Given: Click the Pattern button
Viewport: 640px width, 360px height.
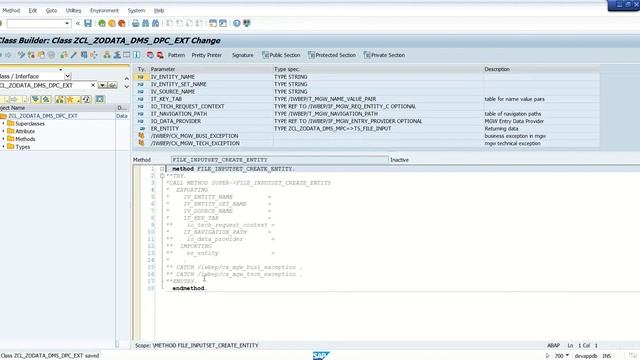Looking at the screenshot, I should 176,55.
